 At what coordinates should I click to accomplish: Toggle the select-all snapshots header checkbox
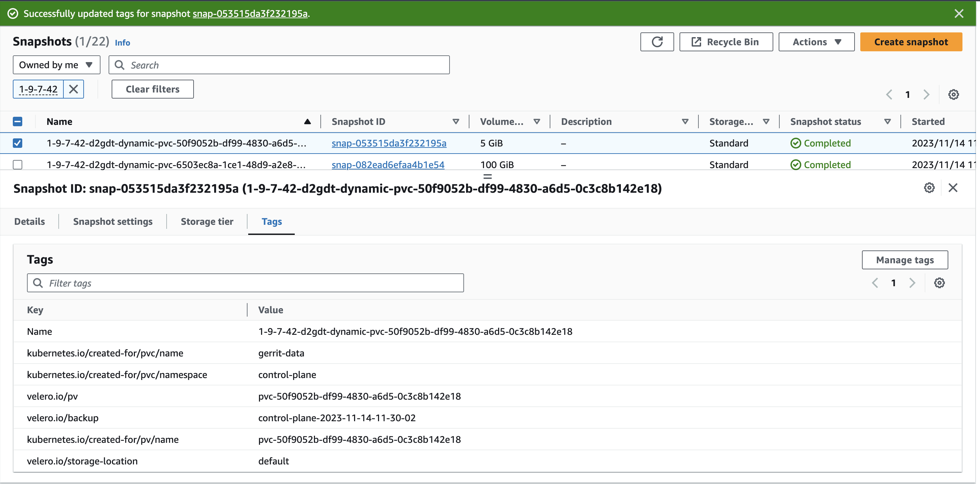point(18,122)
